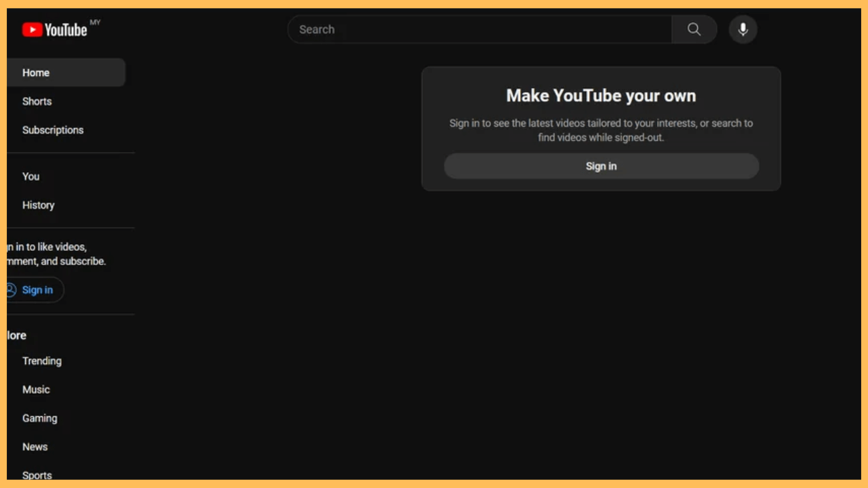Screen dimensions: 868x488
Task: Click the MY region badge near the logo
Action: point(95,22)
